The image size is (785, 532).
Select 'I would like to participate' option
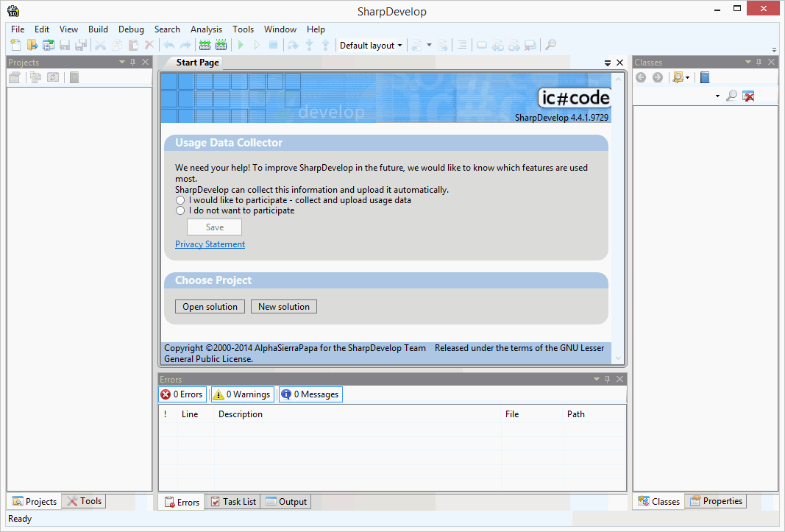click(180, 200)
